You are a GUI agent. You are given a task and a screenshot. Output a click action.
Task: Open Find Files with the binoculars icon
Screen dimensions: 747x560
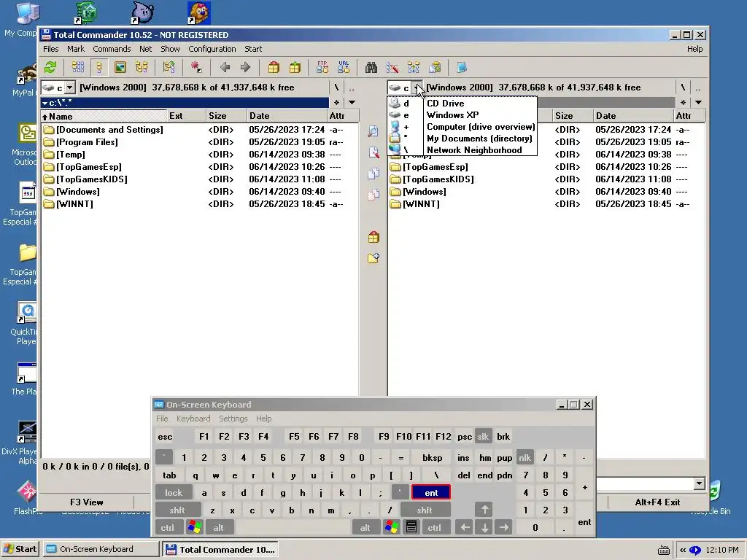tap(371, 68)
